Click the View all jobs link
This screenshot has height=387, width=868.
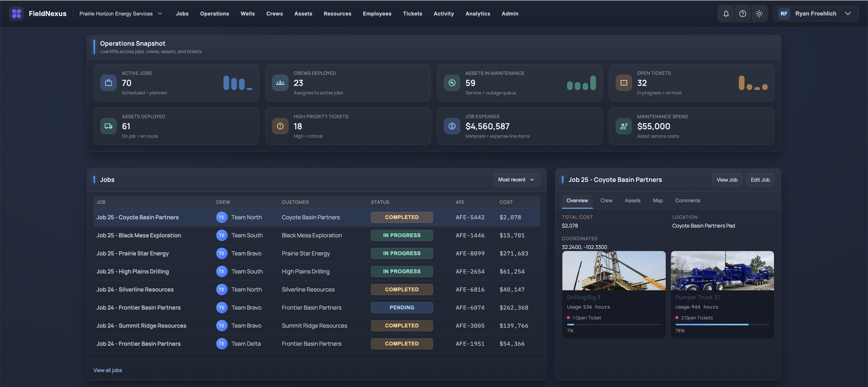click(x=107, y=370)
